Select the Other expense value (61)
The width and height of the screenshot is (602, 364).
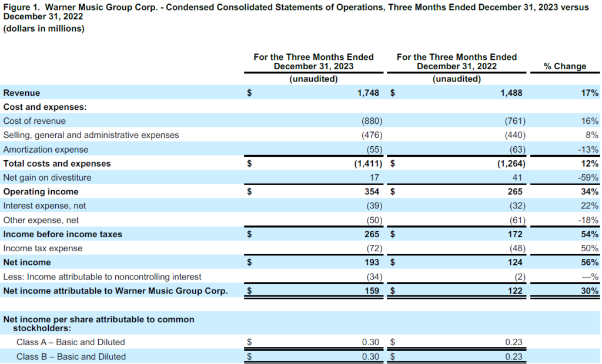point(517,220)
